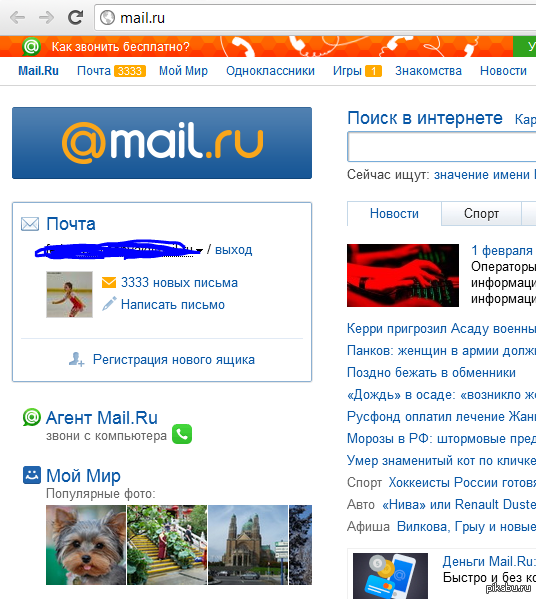Open Знакомства in the top navigation
Image resolution: width=536 pixels, height=599 pixels.
[x=428, y=71]
